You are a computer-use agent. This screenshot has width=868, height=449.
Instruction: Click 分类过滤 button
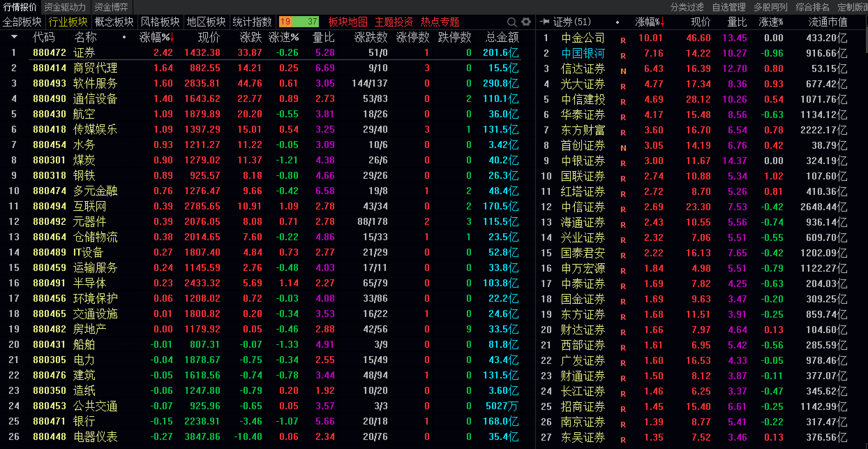[x=687, y=7]
